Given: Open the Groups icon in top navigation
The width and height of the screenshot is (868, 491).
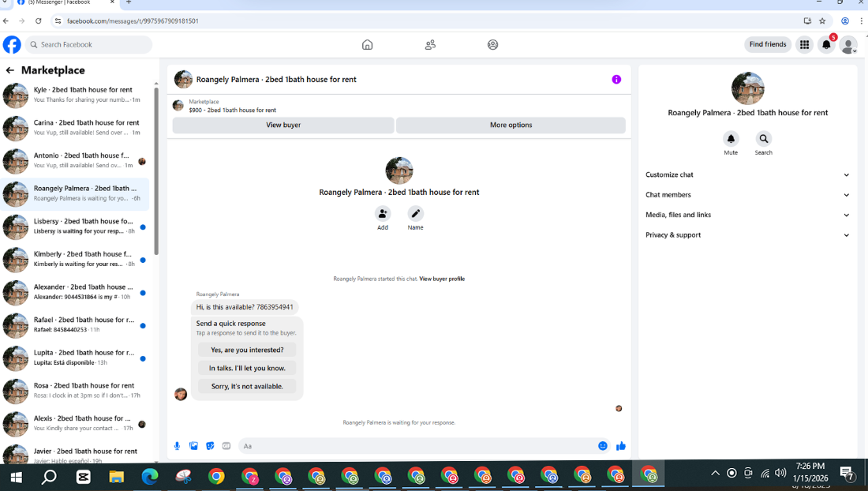Looking at the screenshot, I should point(492,45).
